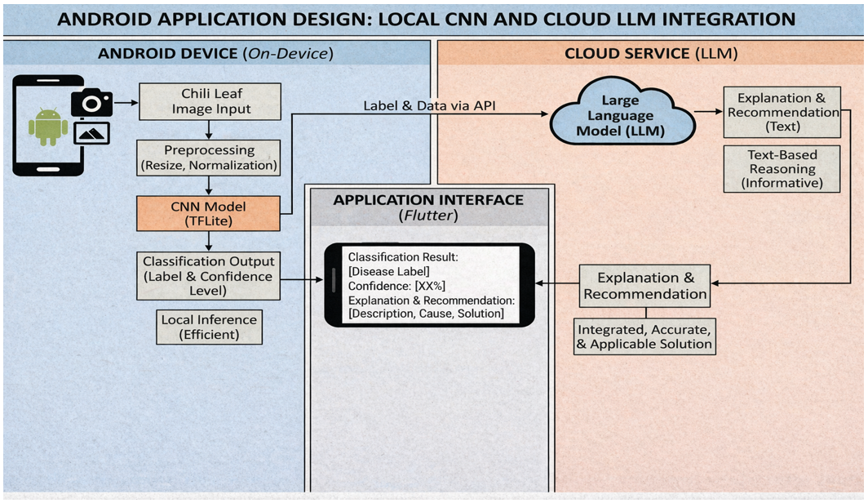Click the green Android robot icon

[x=48, y=127]
